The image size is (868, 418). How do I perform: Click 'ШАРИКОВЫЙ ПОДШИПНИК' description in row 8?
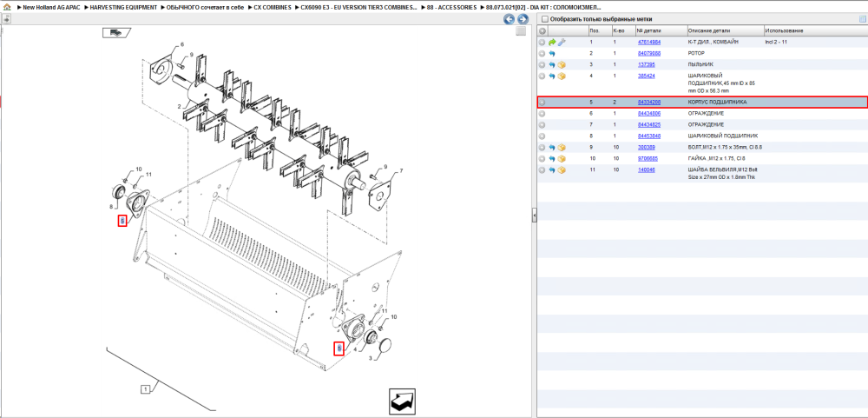[x=723, y=136]
